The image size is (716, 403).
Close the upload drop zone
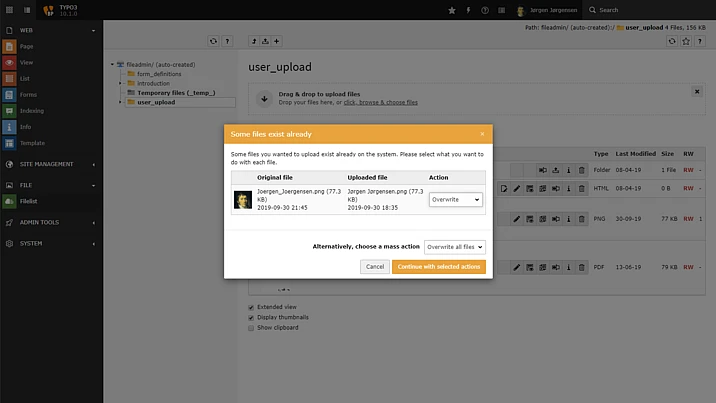[x=697, y=91]
